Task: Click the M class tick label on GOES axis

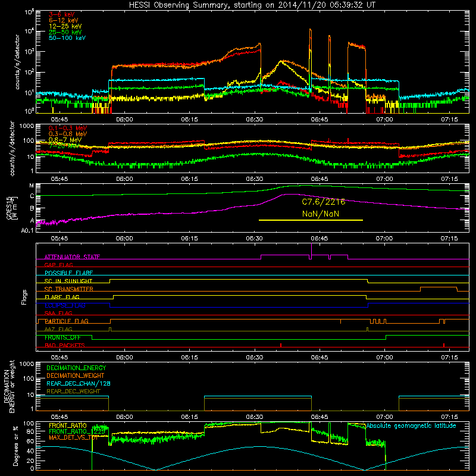Action: [32, 186]
